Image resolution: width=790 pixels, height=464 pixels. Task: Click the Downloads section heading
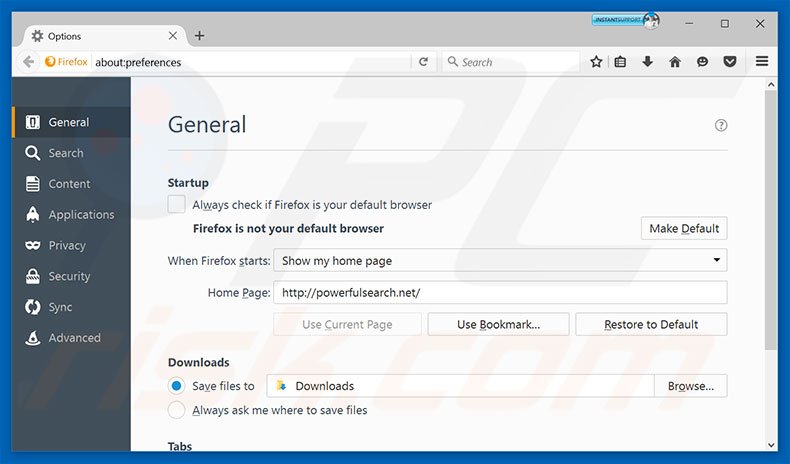[x=199, y=362]
